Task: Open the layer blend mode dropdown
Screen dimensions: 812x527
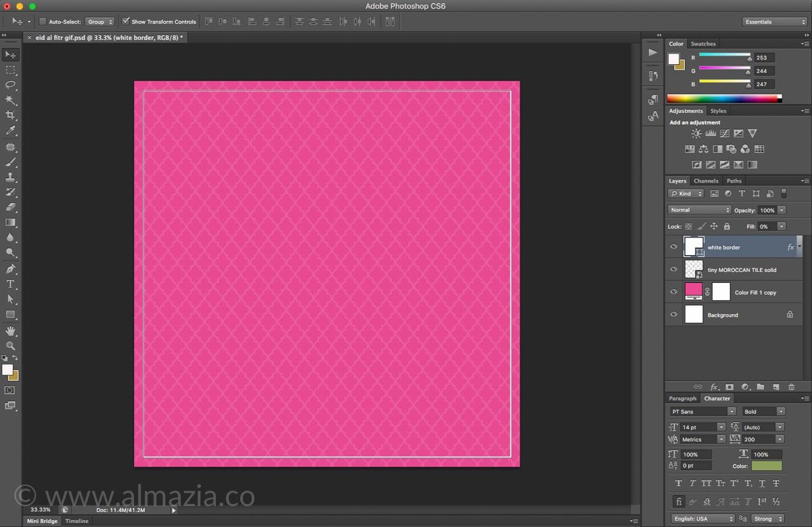Action: pyautogui.click(x=699, y=210)
